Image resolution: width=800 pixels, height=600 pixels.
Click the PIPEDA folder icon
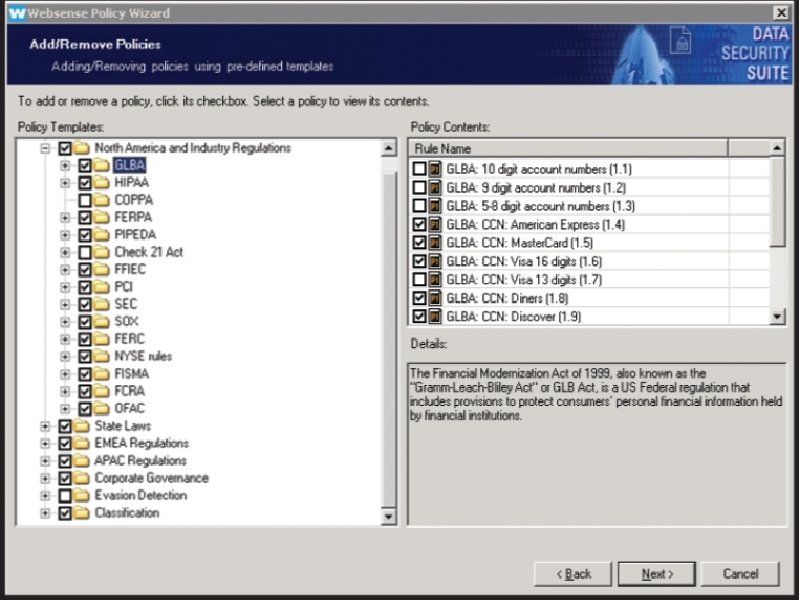[102, 235]
